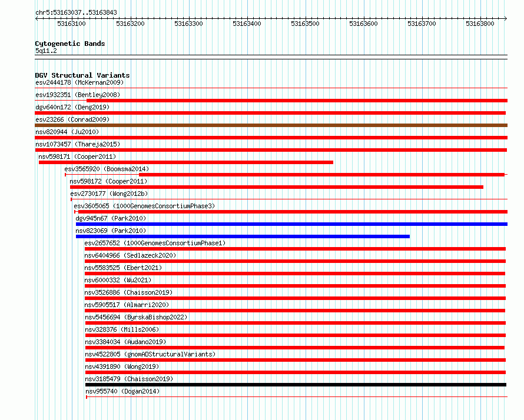
Task: Open variant nsv1073457 (Thareja2015) label
Action: [78, 144]
